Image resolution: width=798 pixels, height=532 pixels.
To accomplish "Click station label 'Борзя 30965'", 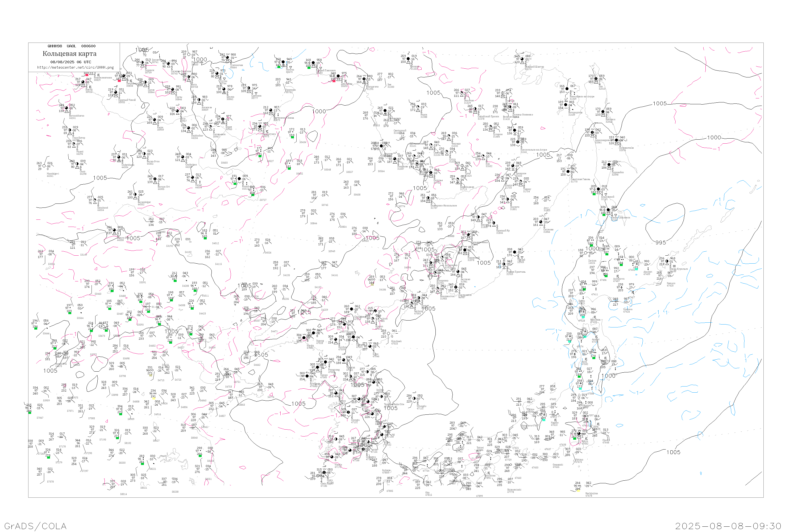I will tap(229, 128).
